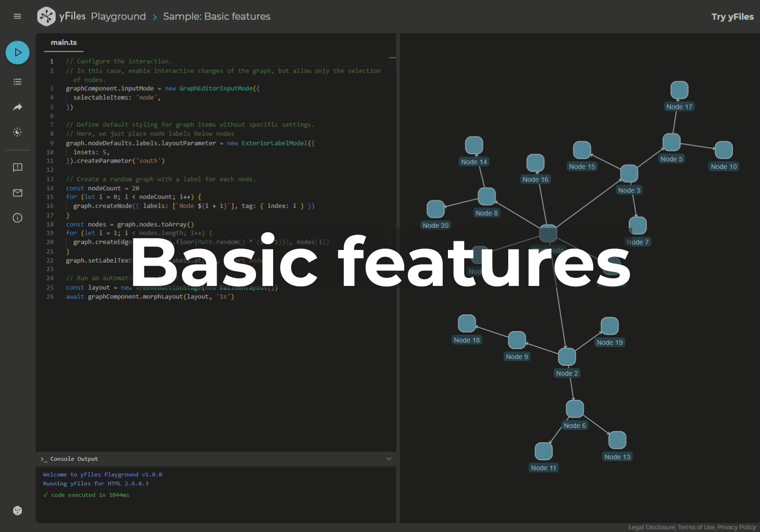Image resolution: width=760 pixels, height=532 pixels.
Task: Run the code with the play button
Action: click(18, 53)
